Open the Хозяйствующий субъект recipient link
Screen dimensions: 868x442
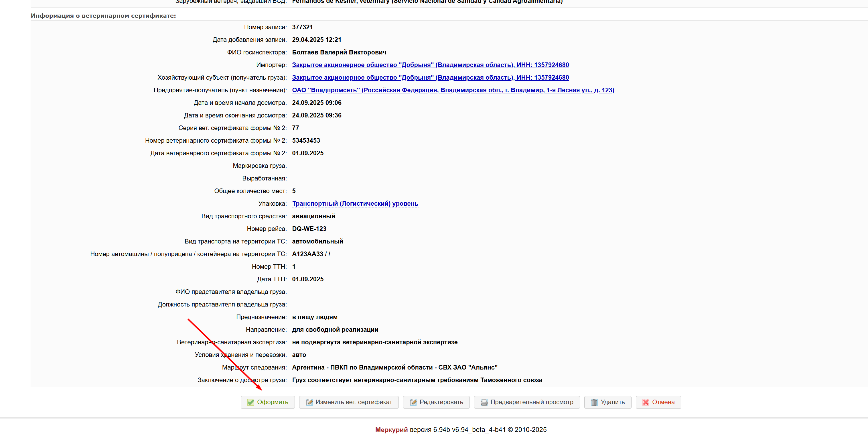[x=430, y=78]
